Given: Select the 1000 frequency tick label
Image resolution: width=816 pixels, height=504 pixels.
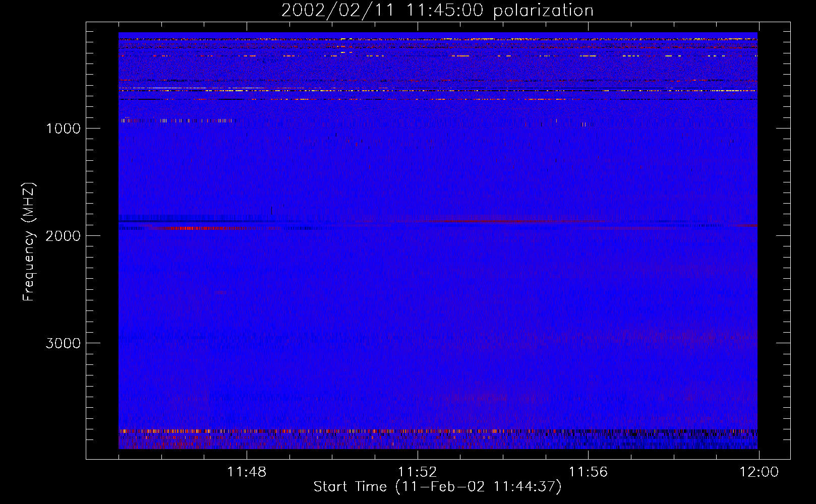Looking at the screenshot, I should pos(63,129).
